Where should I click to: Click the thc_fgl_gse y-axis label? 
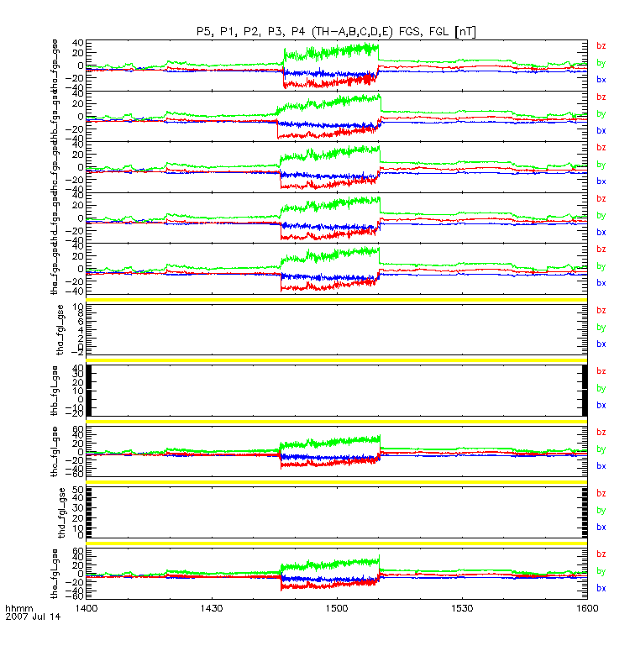pyautogui.click(x=54, y=451)
